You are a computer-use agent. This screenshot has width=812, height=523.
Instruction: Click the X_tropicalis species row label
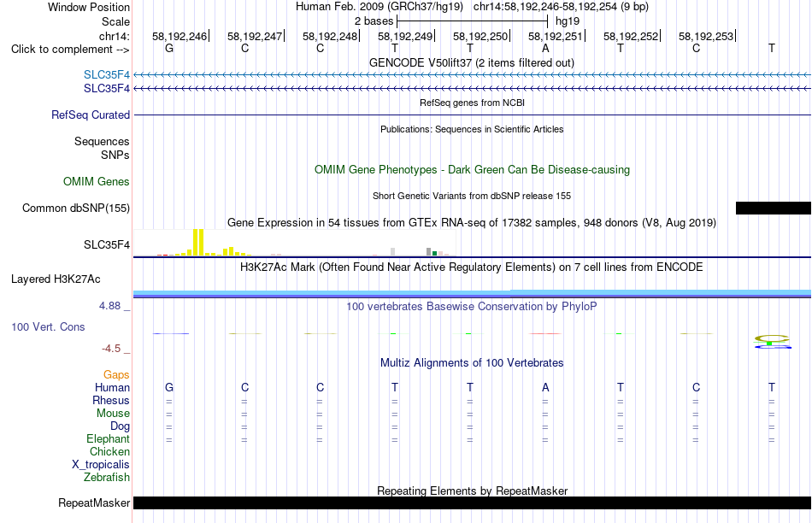[101, 465]
